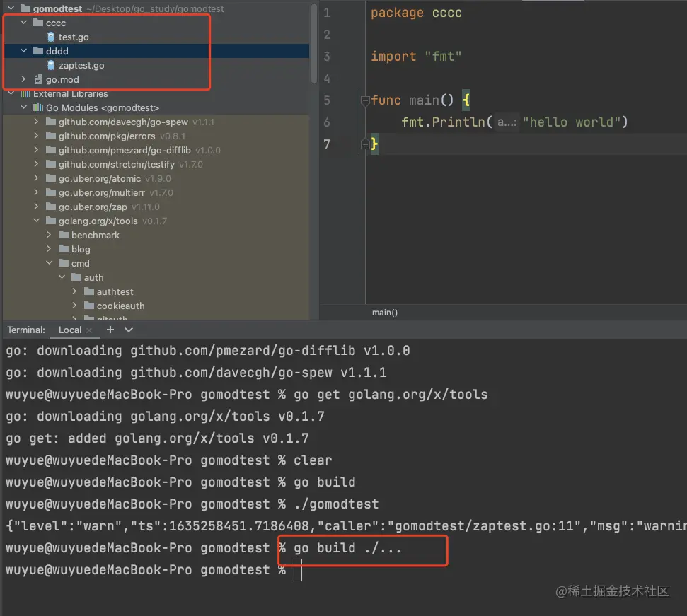The width and height of the screenshot is (687, 616).
Task: Fold the main function at line 5
Action: 365,102
